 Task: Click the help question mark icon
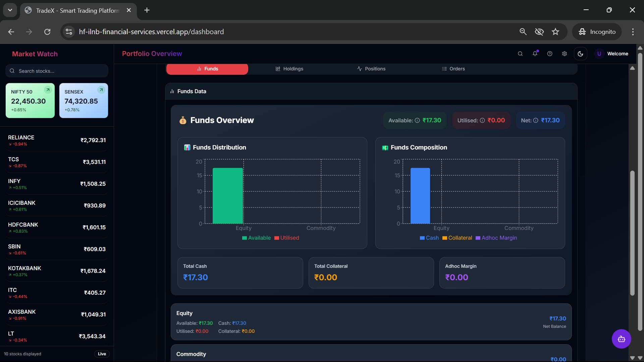click(x=550, y=54)
